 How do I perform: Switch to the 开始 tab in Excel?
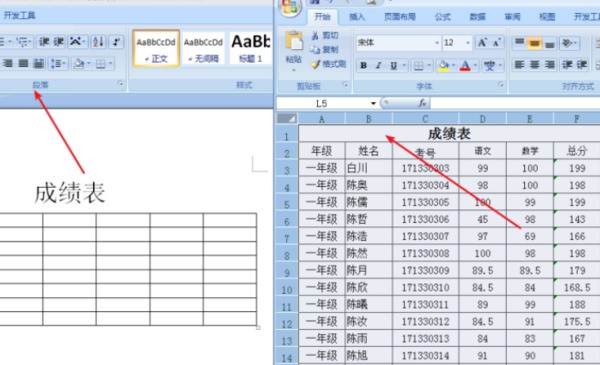click(x=322, y=16)
